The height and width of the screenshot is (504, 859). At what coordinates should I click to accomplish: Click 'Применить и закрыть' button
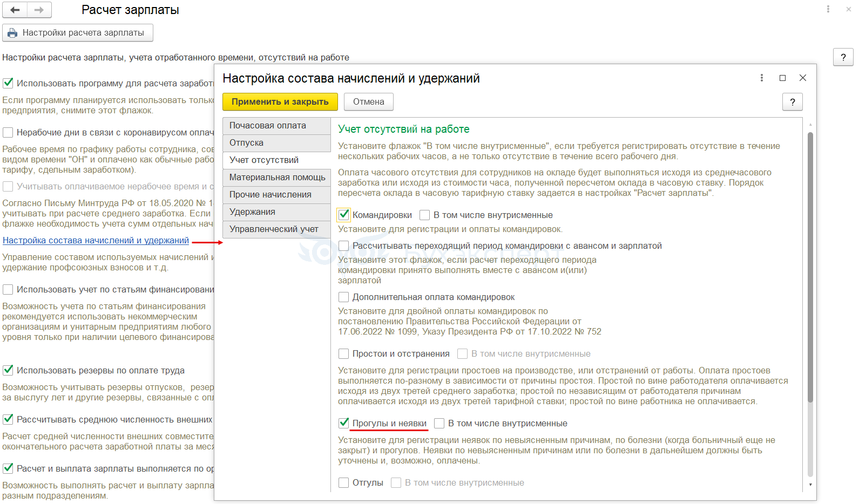click(x=280, y=101)
